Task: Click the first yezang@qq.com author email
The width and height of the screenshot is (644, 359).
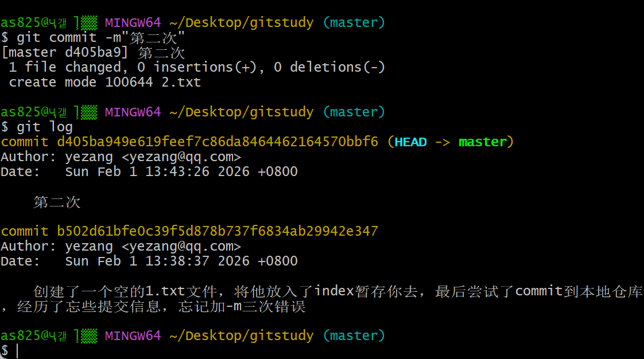Action: coord(181,157)
